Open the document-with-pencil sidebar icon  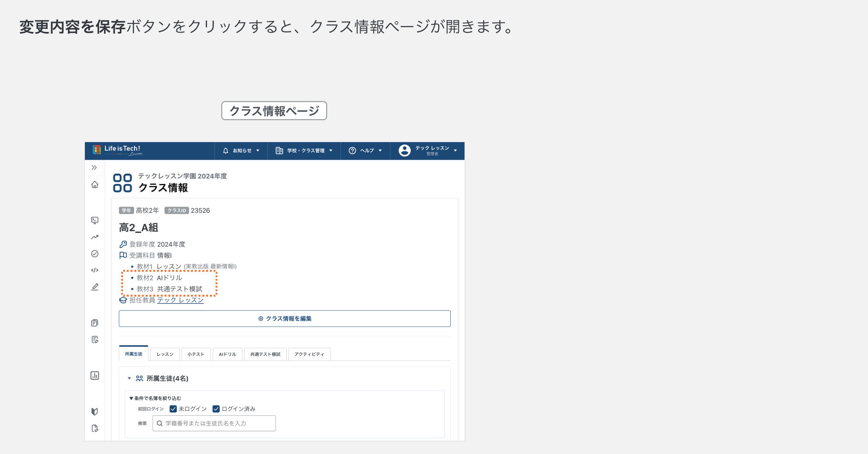(95, 340)
